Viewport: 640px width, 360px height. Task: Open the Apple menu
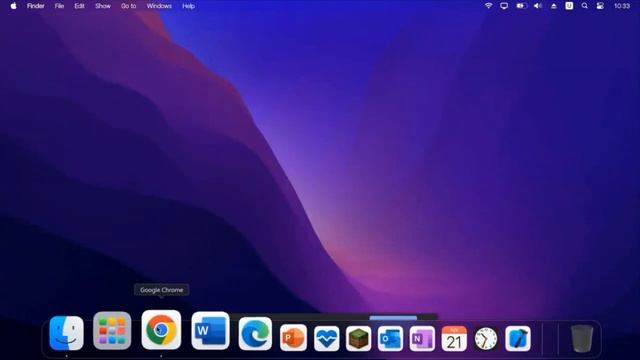pyautogui.click(x=13, y=6)
